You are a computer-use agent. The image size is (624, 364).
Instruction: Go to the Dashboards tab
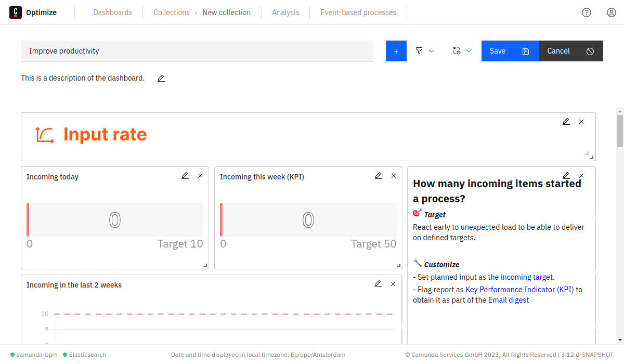(x=112, y=12)
